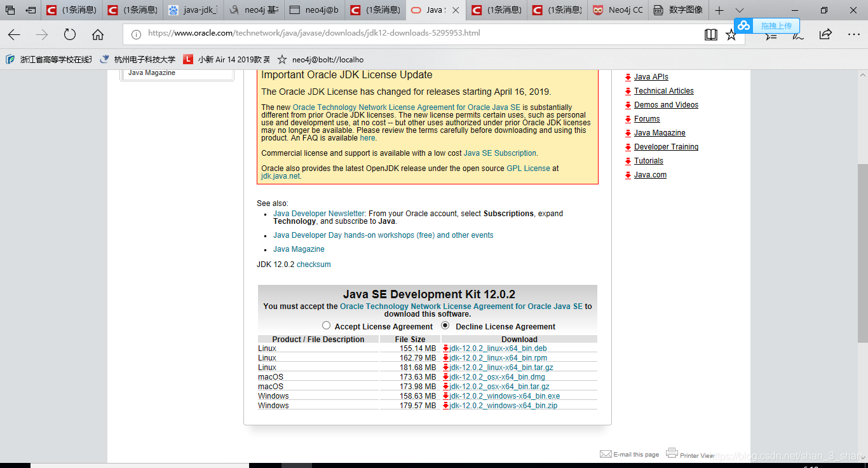Open Demos and Videos sidebar link
The image size is (868, 468).
click(666, 105)
